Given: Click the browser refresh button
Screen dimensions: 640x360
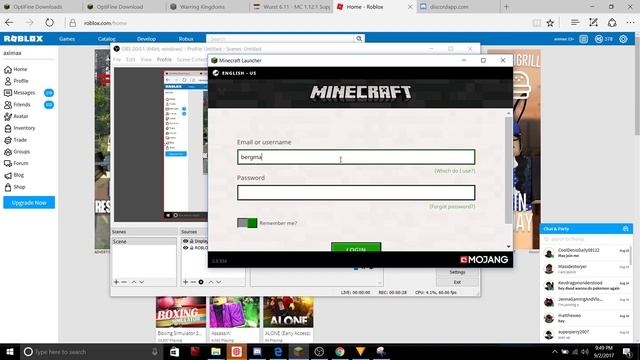Looking at the screenshot, I should pos(49,23).
